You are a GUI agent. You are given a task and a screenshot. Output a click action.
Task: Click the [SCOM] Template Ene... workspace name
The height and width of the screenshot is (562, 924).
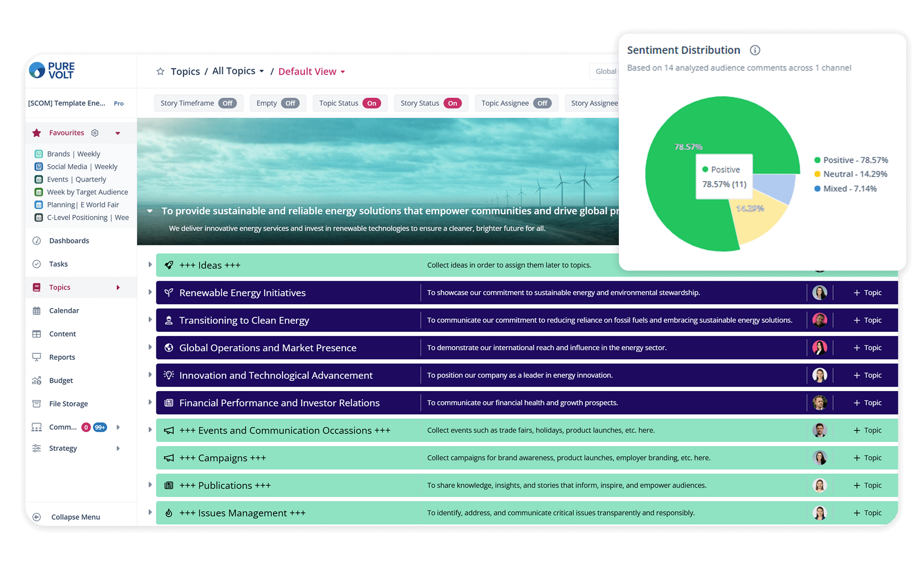coord(66,103)
